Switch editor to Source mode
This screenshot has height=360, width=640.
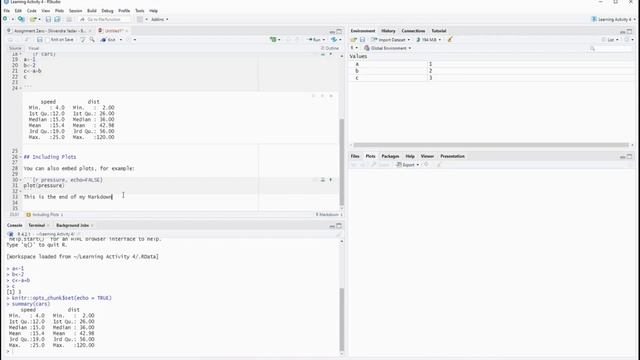tap(15, 48)
